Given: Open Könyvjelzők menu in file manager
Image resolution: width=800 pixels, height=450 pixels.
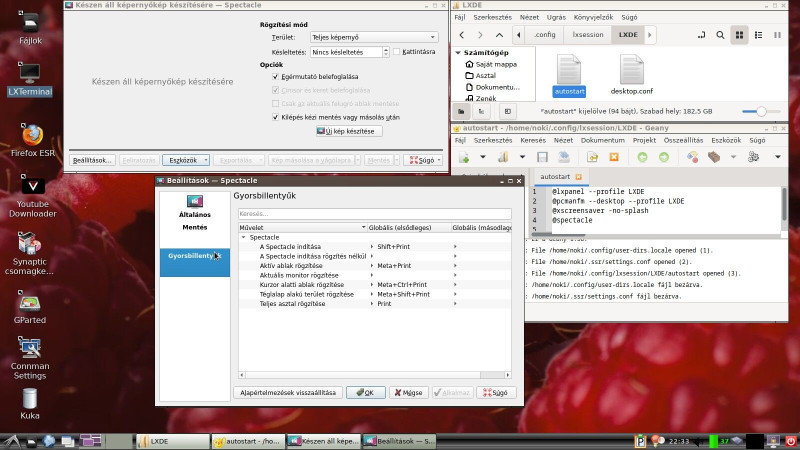Looking at the screenshot, I should [x=593, y=17].
